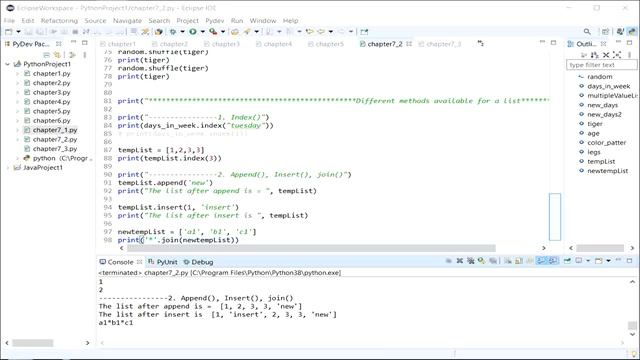Click the Open Type tool icon next to debug
640x360 pixels.
[x=159, y=31]
